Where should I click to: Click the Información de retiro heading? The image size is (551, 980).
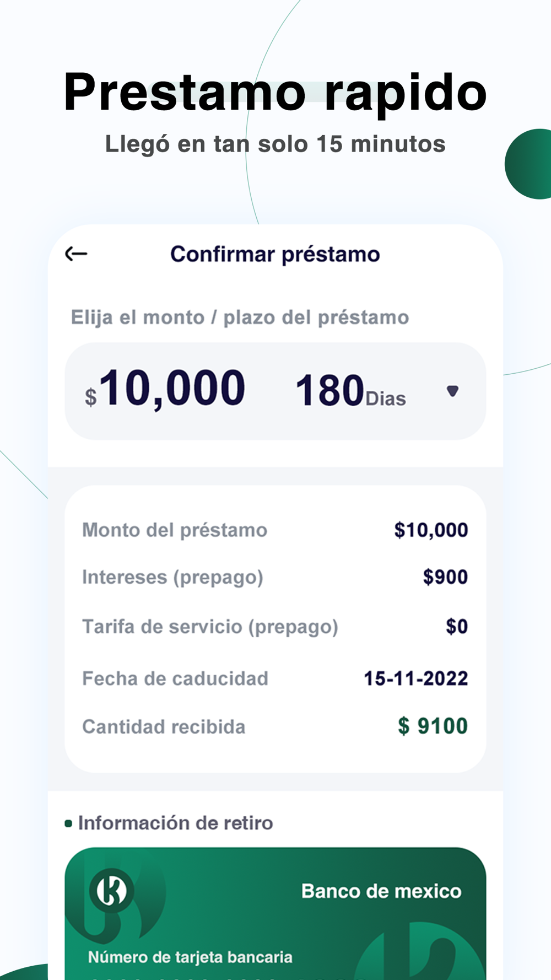[175, 823]
